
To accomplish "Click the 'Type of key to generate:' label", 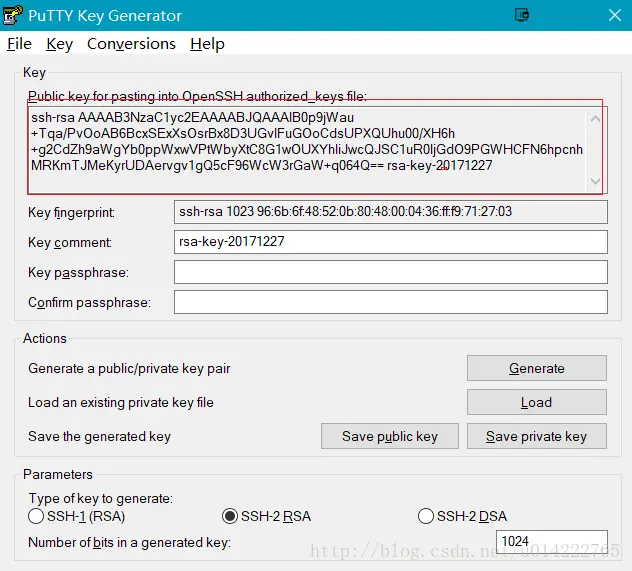I will tap(100, 498).
